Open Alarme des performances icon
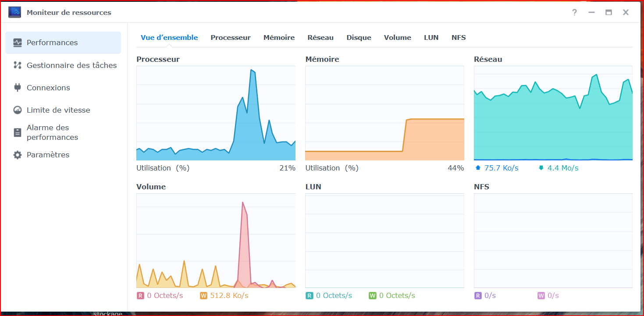This screenshot has width=644, height=316. (x=18, y=132)
